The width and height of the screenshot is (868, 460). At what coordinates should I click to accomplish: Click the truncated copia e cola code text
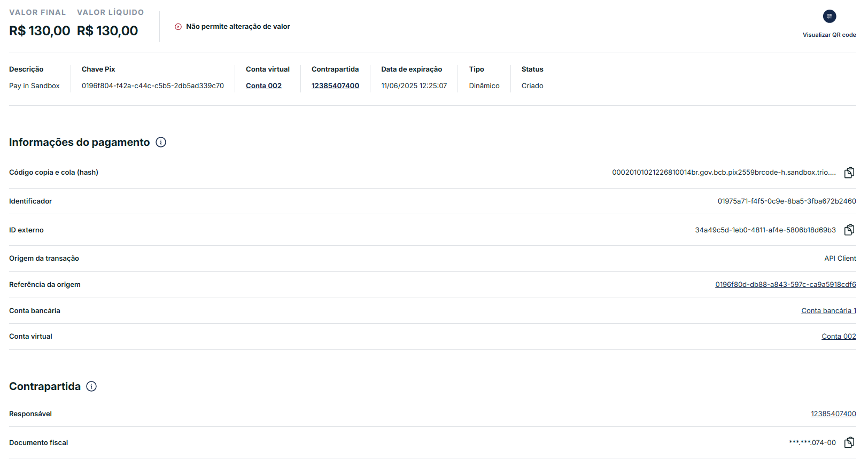(724, 173)
